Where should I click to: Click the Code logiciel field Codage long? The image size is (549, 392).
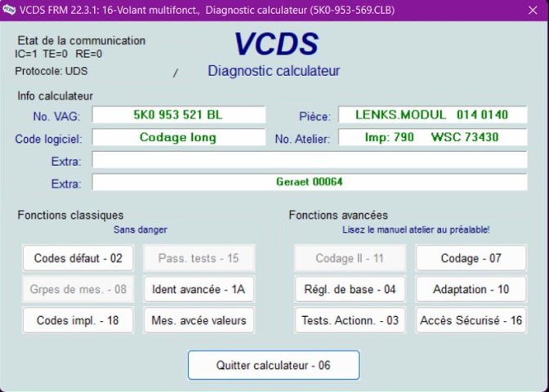[x=179, y=137]
